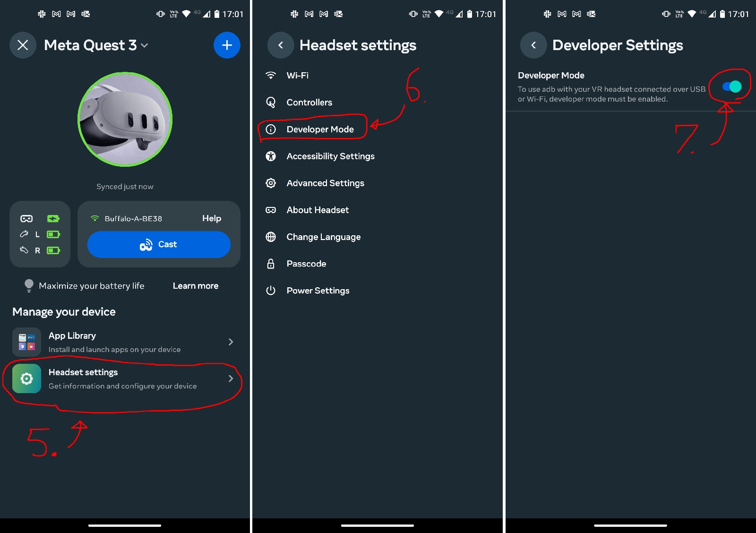Tap the green Headset settings gear icon

(x=26, y=378)
